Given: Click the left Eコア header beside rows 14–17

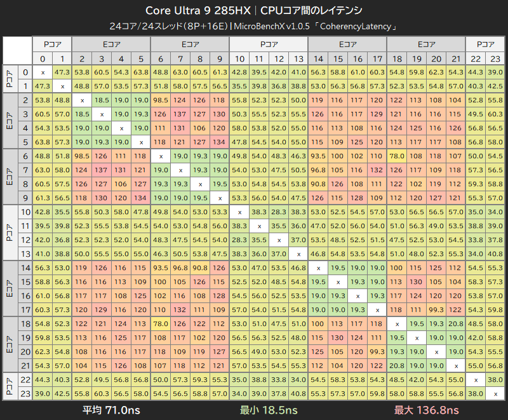Looking at the screenshot, I should (10, 288).
